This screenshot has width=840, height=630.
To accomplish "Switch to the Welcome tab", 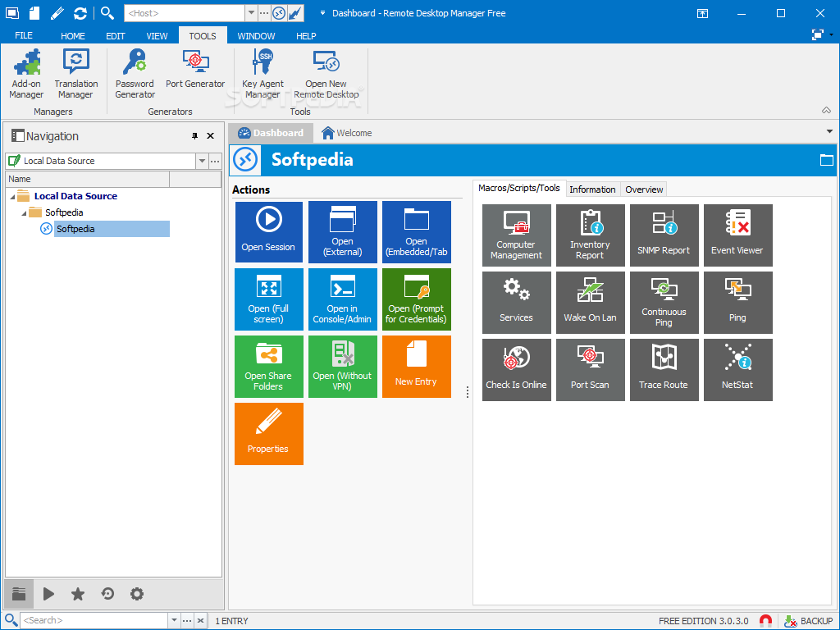I will (347, 133).
